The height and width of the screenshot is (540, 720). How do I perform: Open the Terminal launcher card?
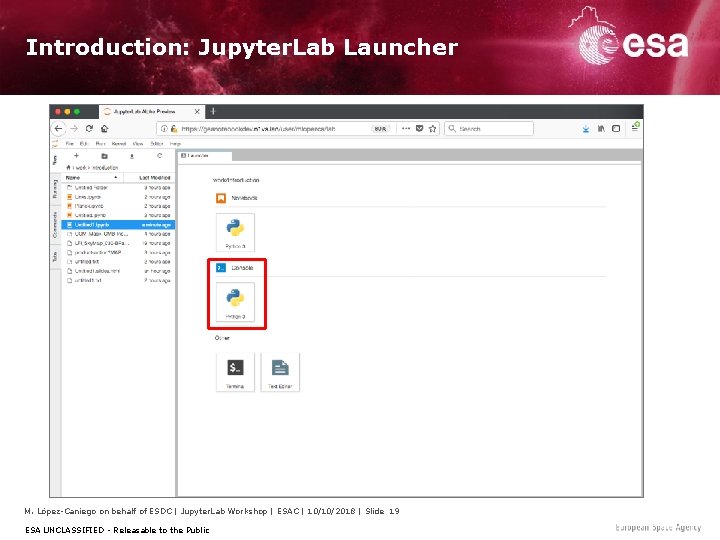coord(235,372)
